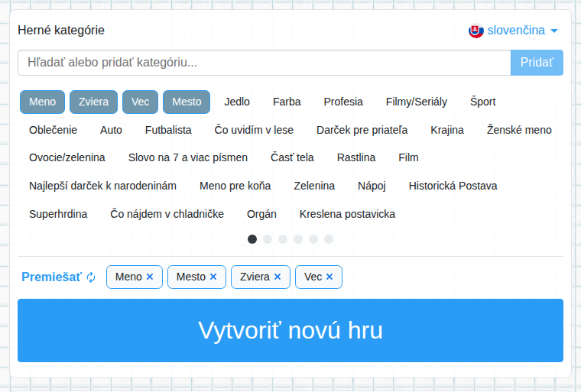The height and width of the screenshot is (392, 581).
Task: Go to the fifth category page dot
Action: [313, 239]
